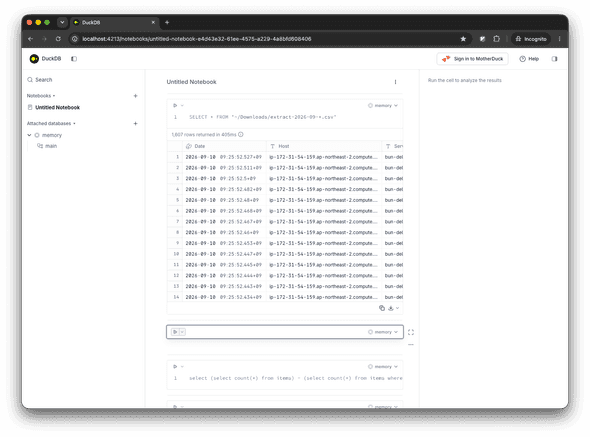Select row 14 date cell
This screenshot has height=437, width=590.
point(224,297)
